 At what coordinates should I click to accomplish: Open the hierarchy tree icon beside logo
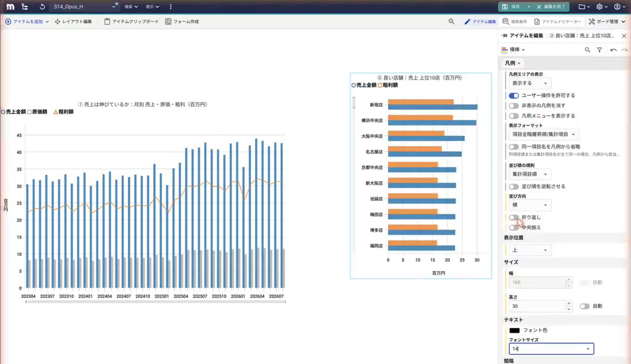click(24, 7)
